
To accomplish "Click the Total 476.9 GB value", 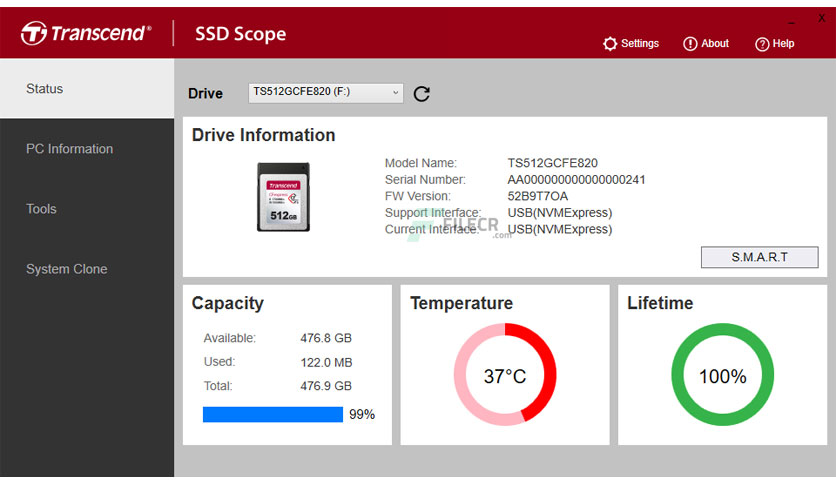I will click(326, 386).
